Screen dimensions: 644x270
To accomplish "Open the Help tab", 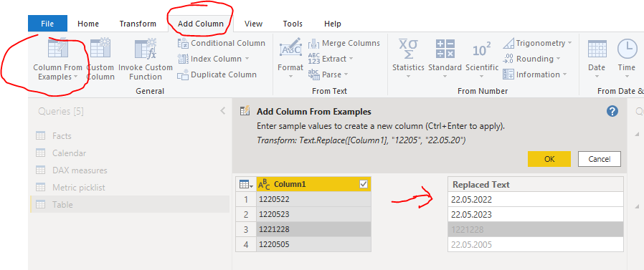I will tap(332, 24).
